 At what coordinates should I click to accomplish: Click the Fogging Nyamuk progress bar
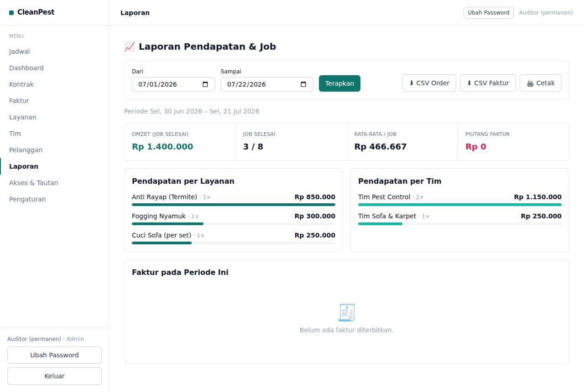234,224
